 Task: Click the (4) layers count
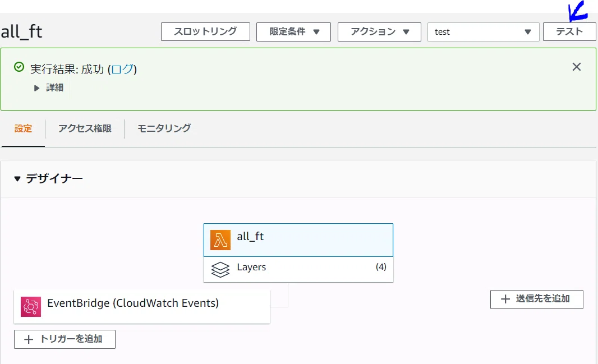click(381, 267)
